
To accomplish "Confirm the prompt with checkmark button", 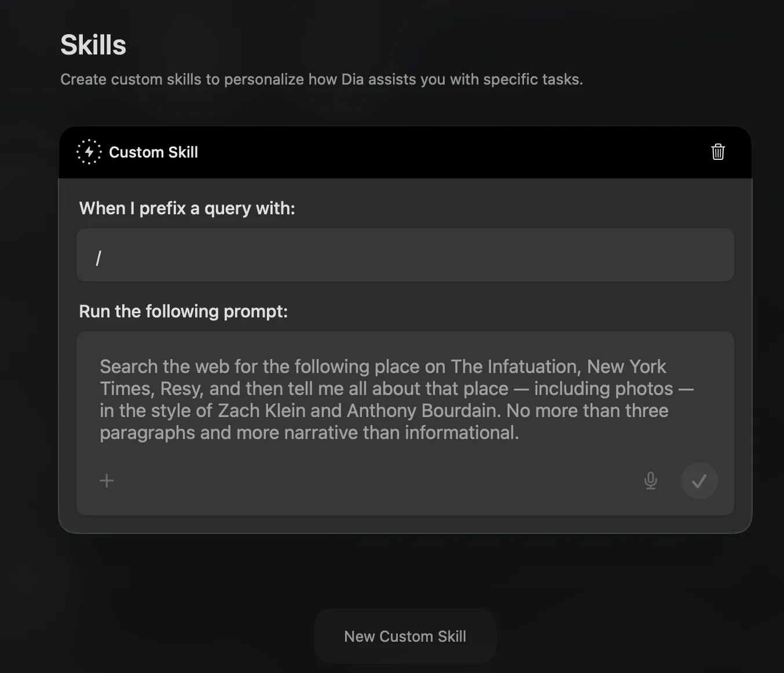I will tap(699, 481).
